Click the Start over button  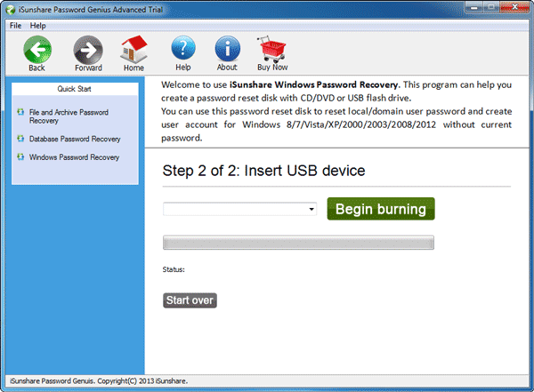click(190, 300)
